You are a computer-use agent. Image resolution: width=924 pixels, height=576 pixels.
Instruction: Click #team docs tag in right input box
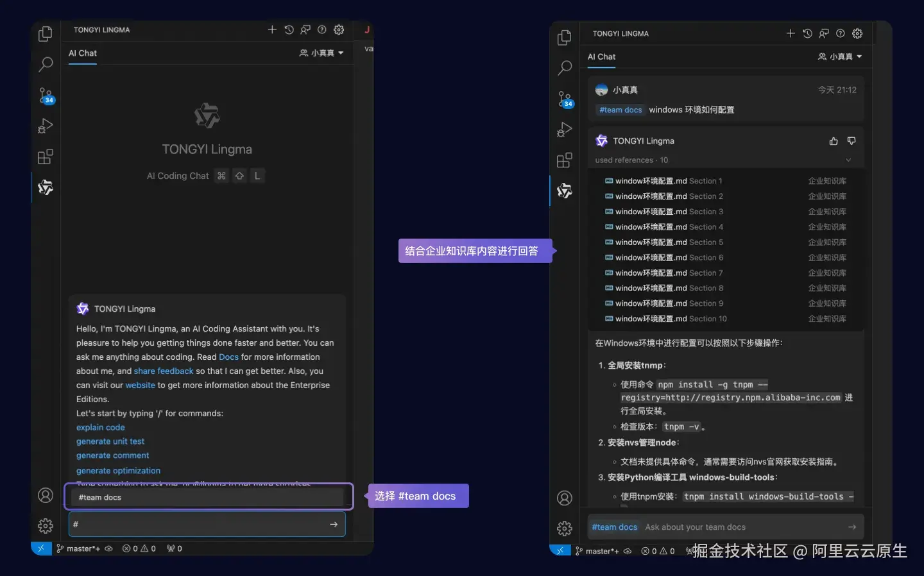(x=615, y=527)
